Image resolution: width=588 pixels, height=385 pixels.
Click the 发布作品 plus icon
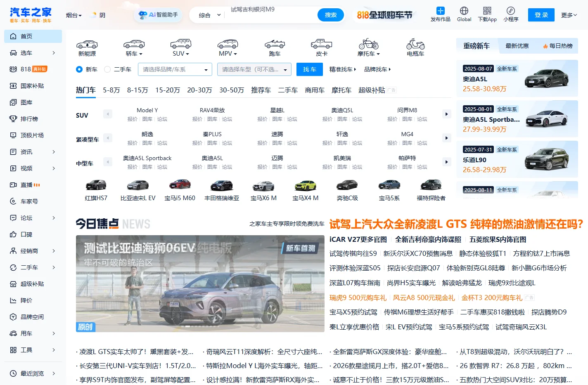[x=441, y=11]
